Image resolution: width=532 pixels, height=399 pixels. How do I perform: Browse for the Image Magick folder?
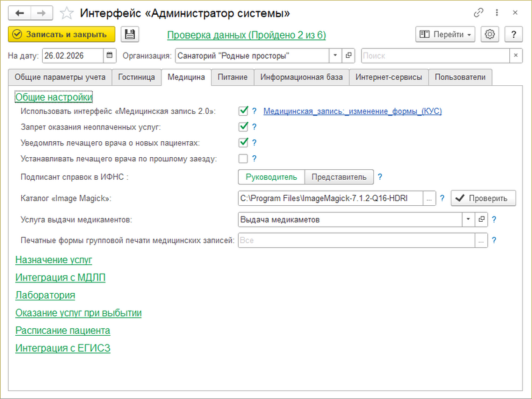pyautogui.click(x=429, y=199)
